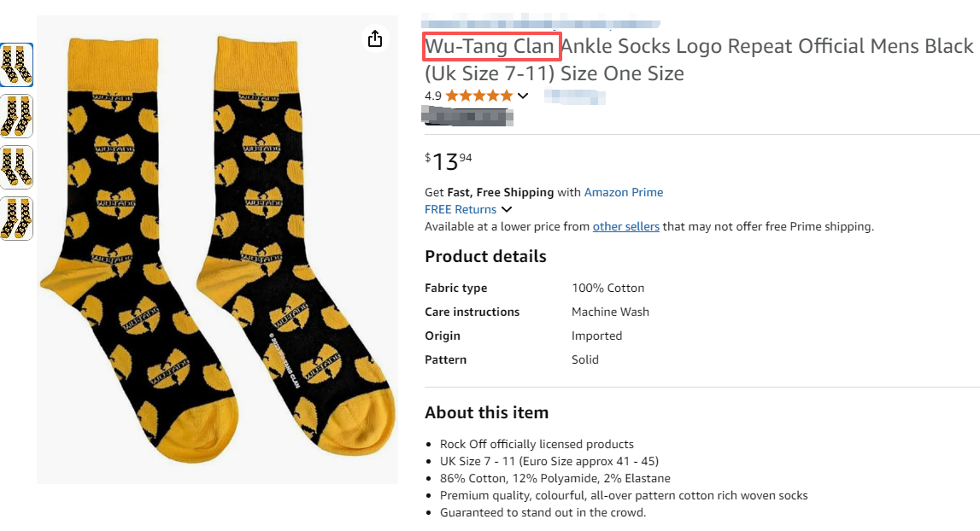Click the five-star rating icon row

coord(480,95)
